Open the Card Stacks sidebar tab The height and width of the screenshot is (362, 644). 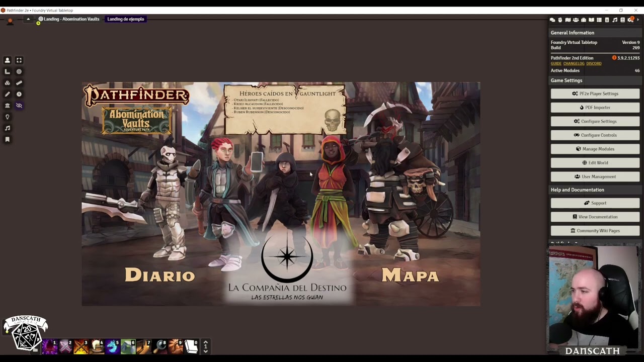tap(607, 20)
